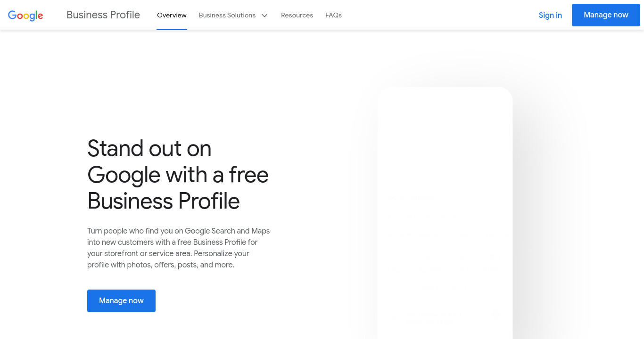Open the Resources page
Viewport: 644px width, 339px height.
click(297, 15)
